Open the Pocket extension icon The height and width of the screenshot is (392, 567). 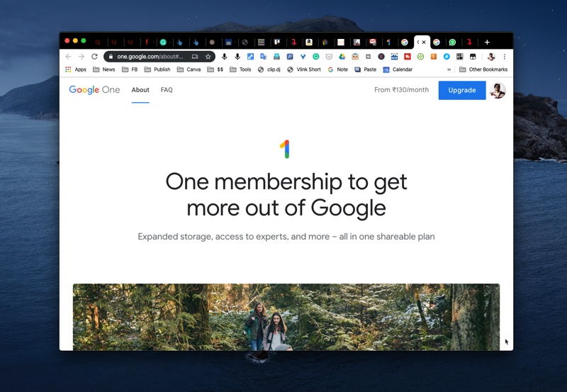click(x=329, y=57)
